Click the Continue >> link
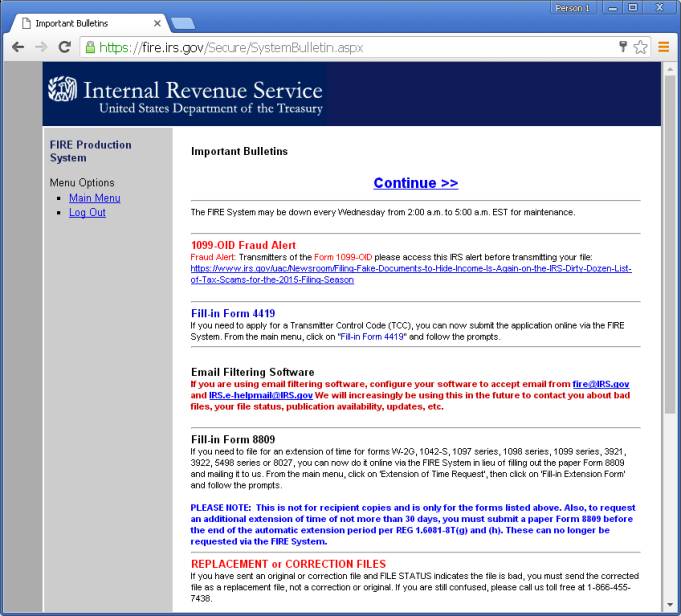Screen dimensions: 681x616 coord(415,183)
